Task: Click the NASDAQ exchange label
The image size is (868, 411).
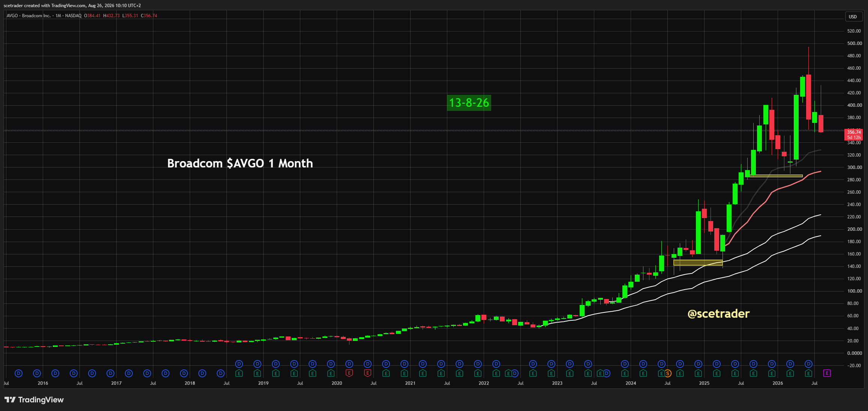Action: pyautogui.click(x=73, y=16)
